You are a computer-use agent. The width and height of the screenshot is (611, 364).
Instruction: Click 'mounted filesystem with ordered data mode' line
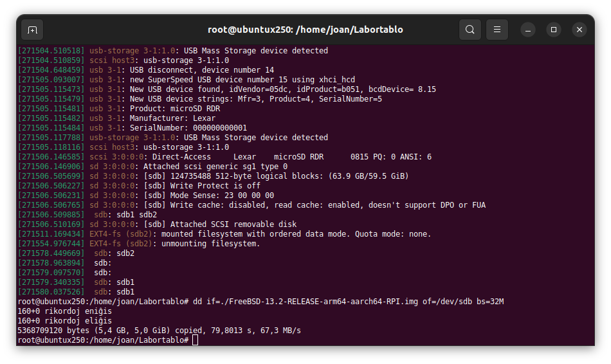pyautogui.click(x=224, y=234)
